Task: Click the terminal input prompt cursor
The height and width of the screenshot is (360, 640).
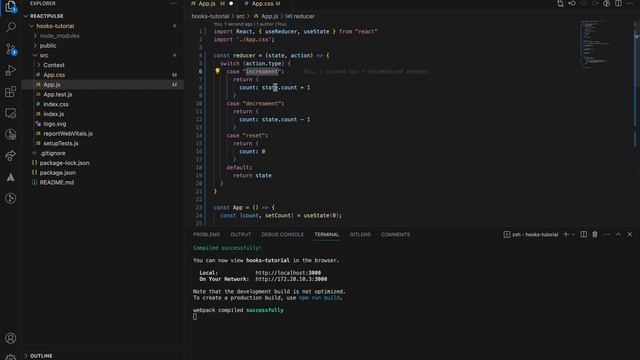Action: click(195, 316)
